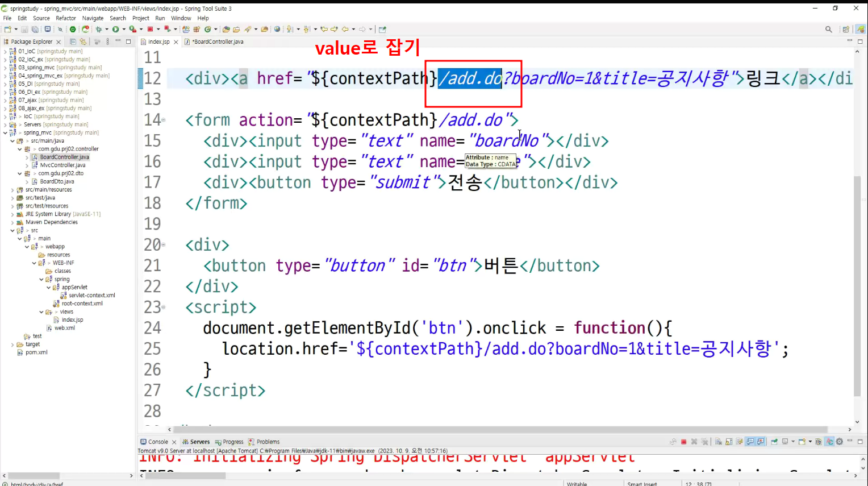This screenshot has width=868, height=486.
Task: Click the Relaunch green circle icon
Action: 73,29
